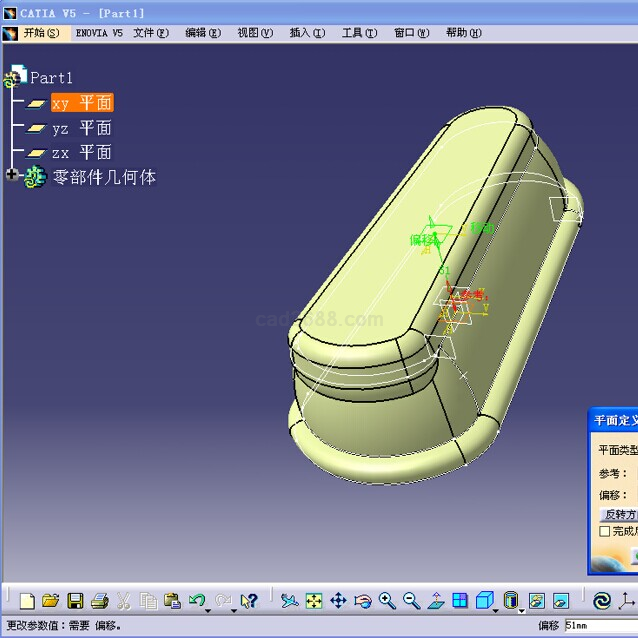The width and height of the screenshot is (638, 638).
Task: Select the Pan tool icon
Action: pos(338,601)
